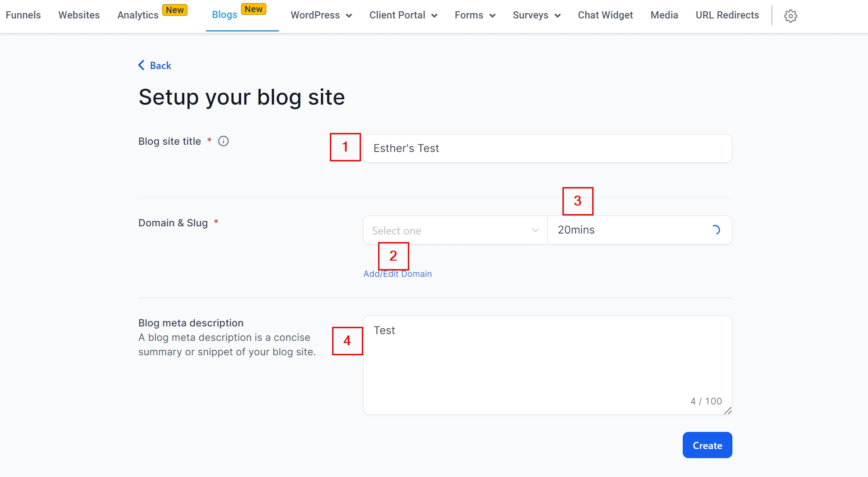
Task: Open the Analytics tab
Action: (x=138, y=15)
